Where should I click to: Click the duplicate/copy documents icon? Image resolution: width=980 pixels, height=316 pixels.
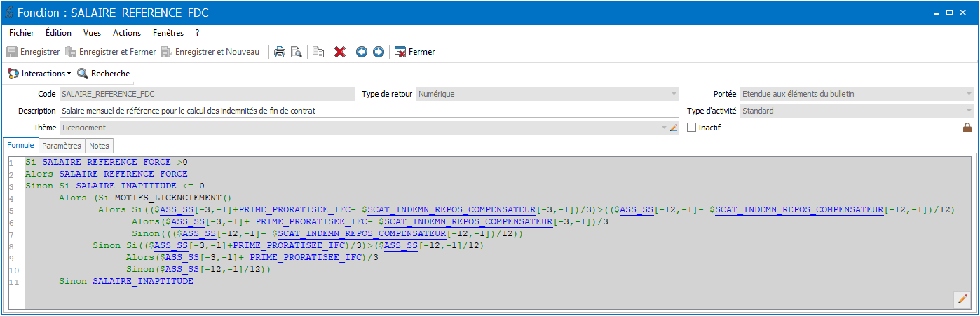318,52
